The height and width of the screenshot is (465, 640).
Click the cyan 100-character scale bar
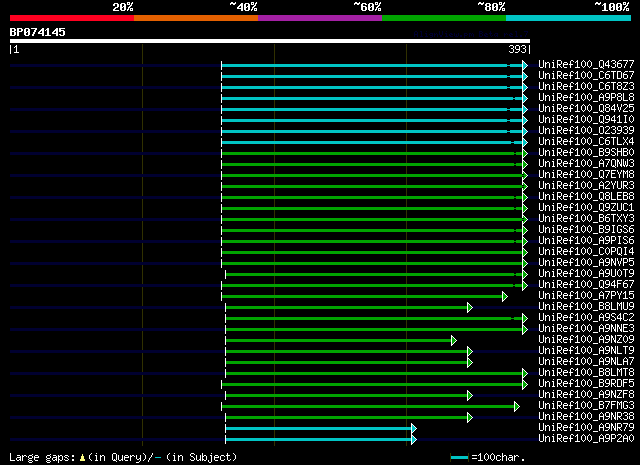(x=460, y=458)
